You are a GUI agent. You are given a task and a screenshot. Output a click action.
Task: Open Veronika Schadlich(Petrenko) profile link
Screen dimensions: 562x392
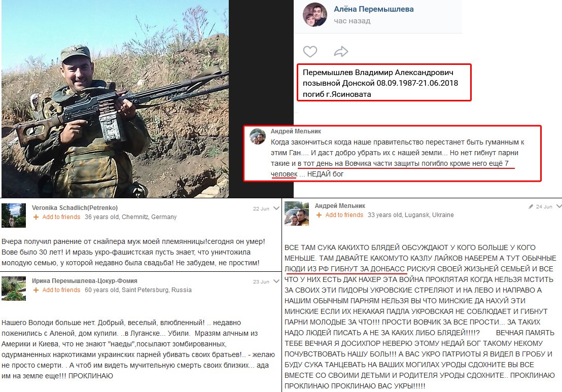pos(75,207)
